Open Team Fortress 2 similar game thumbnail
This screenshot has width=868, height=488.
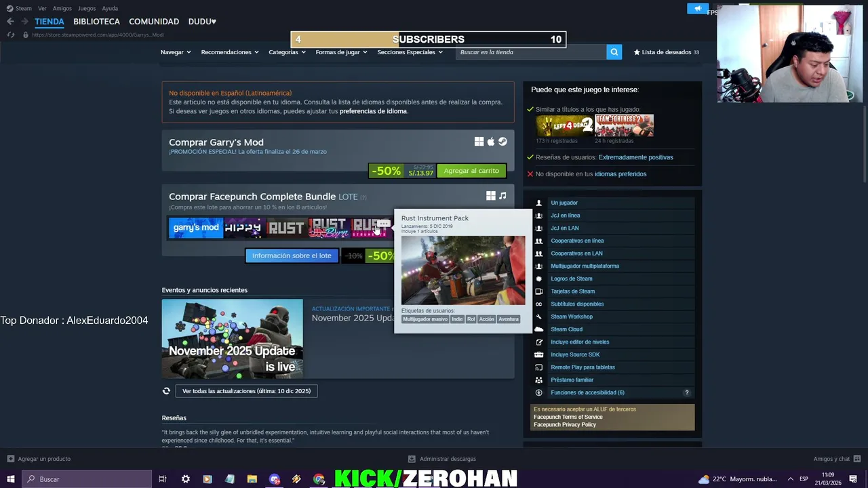(624, 125)
